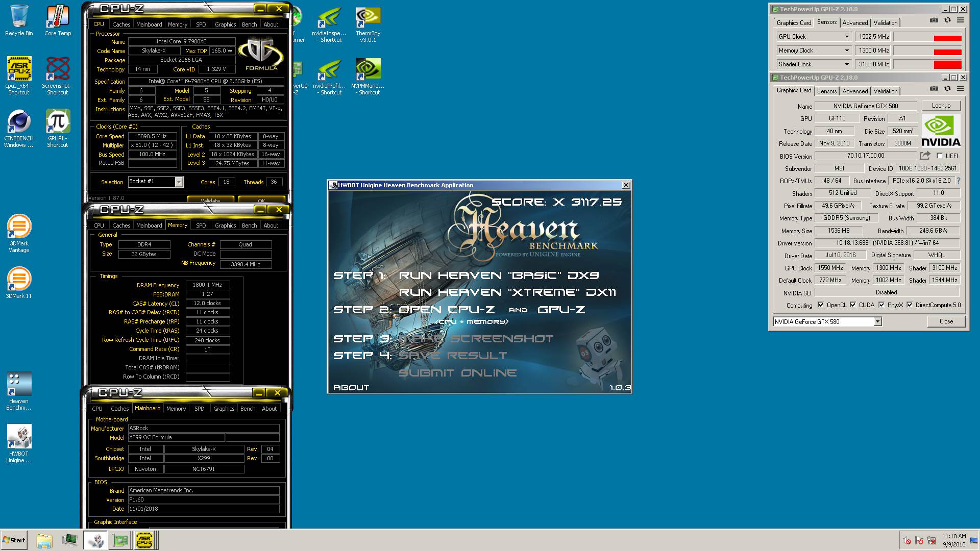Click the Bus Interface question mark
The height and width of the screenshot is (551, 980).
[959, 181]
